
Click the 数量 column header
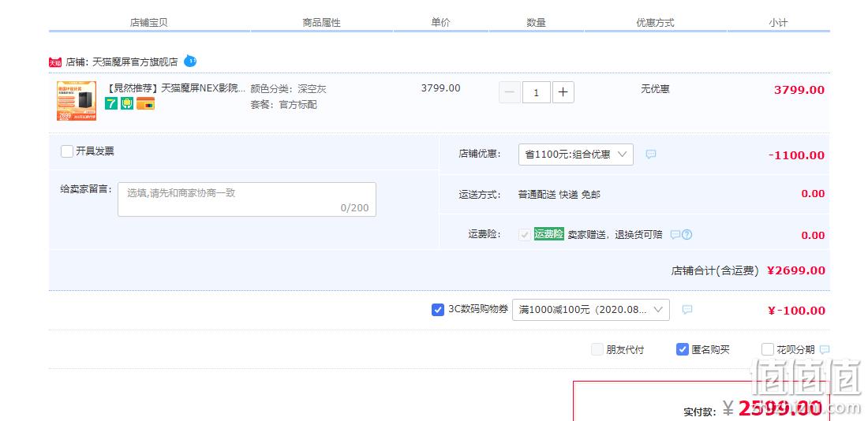537,23
